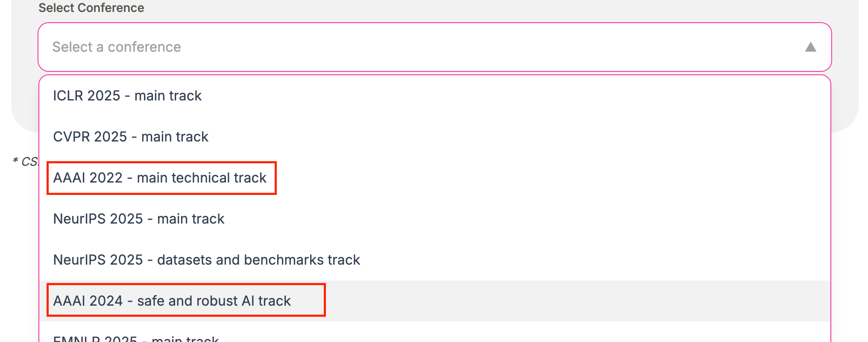Choose the first NeurIPS 2025 option
Image resolution: width=868 pixels, height=342 pixels.
tap(139, 219)
